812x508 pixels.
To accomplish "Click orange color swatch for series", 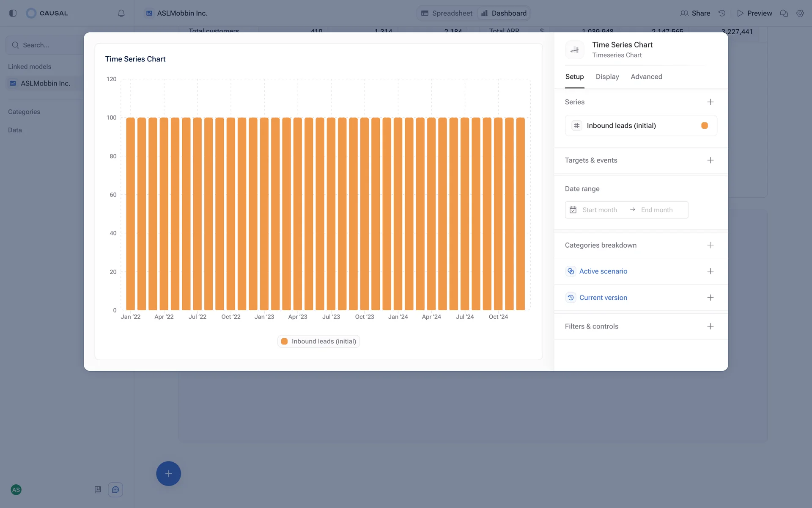I will [705, 126].
